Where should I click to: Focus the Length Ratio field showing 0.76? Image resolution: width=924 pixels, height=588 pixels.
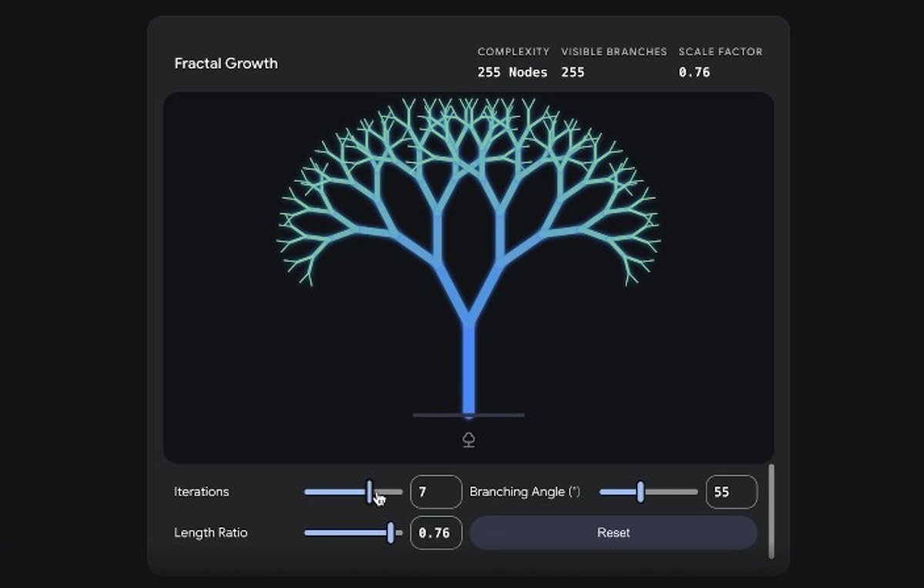[x=436, y=533]
